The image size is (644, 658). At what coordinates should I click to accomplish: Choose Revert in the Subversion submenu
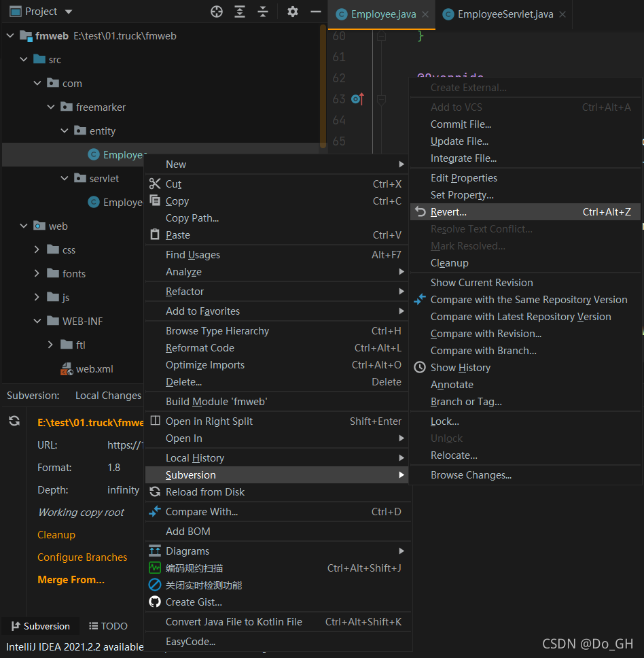[x=525, y=212]
